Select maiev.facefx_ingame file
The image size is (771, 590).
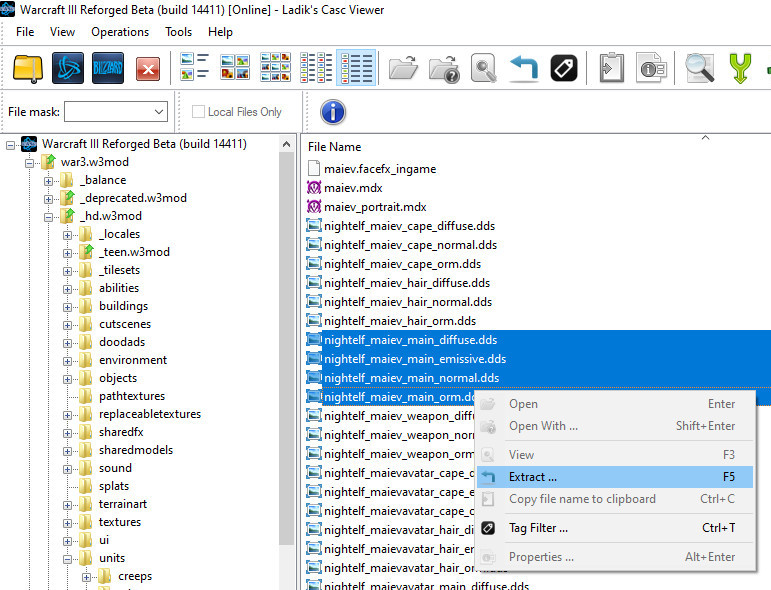(x=380, y=169)
